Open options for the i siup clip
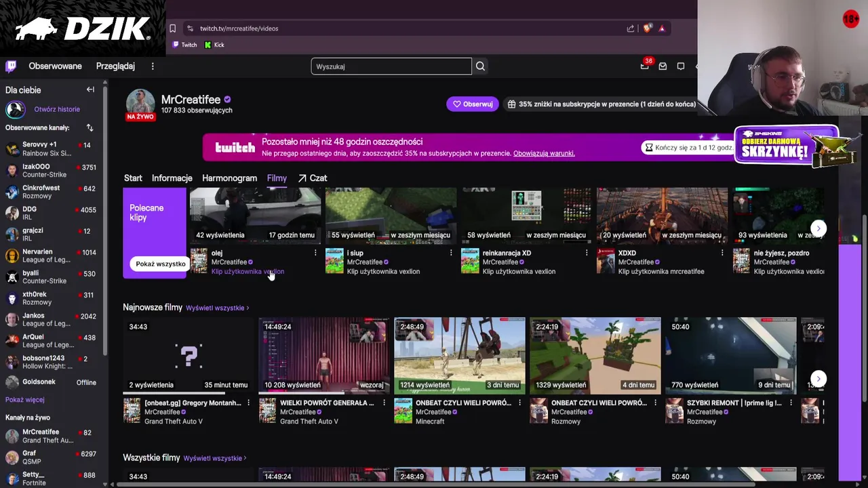This screenshot has width=868, height=488. pyautogui.click(x=451, y=253)
